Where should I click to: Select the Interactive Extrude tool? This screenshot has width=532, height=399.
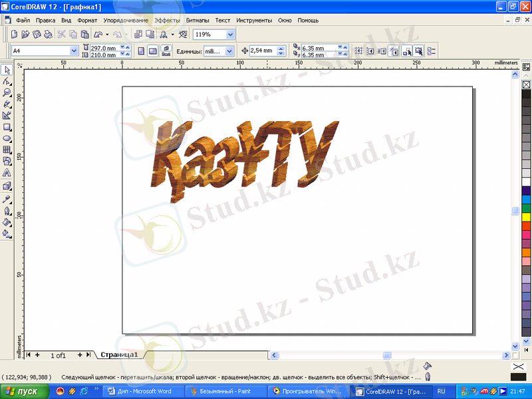pyautogui.click(x=7, y=186)
